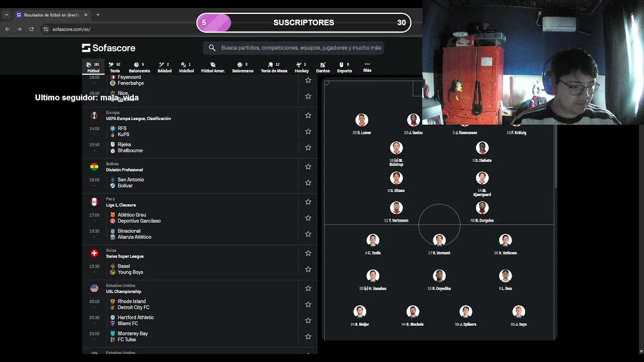Open the Hockey sport tab

pyautogui.click(x=301, y=67)
